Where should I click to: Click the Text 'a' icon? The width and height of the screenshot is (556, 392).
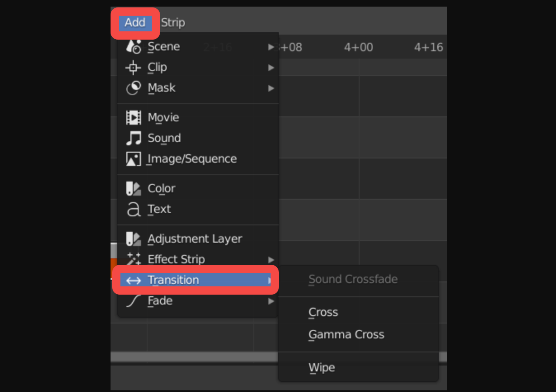[133, 209]
